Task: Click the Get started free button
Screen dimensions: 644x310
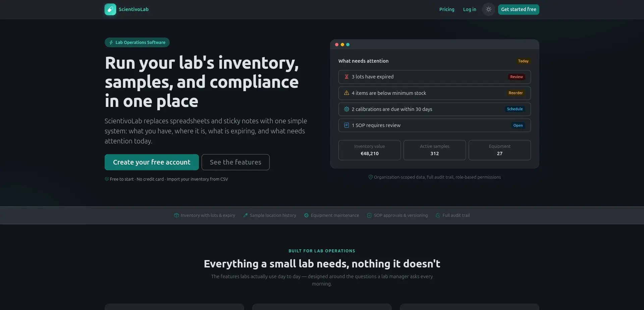Action: tap(519, 9)
